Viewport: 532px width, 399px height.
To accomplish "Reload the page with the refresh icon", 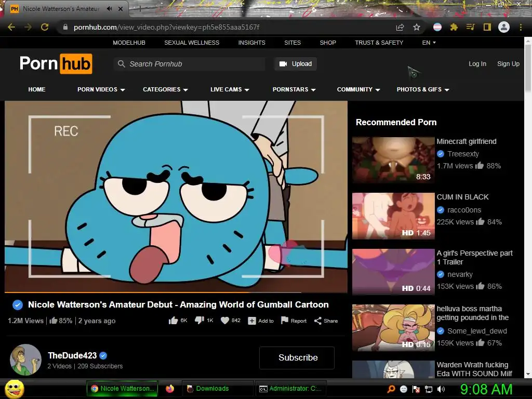I will [x=45, y=27].
